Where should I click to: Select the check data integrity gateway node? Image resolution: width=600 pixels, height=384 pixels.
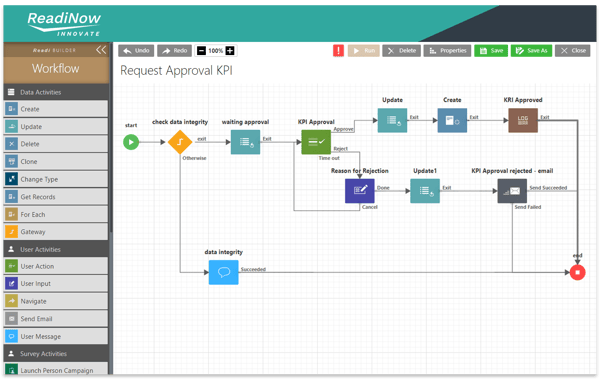tap(180, 142)
